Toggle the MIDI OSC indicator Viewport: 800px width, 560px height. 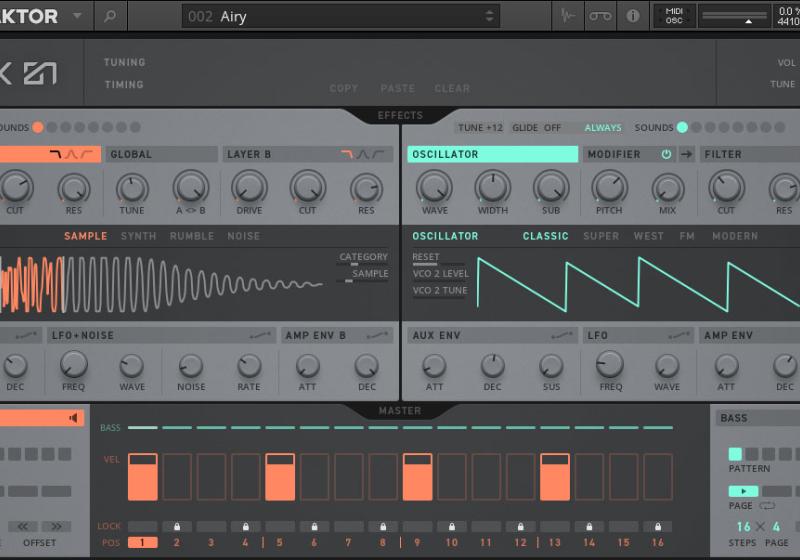(x=674, y=16)
